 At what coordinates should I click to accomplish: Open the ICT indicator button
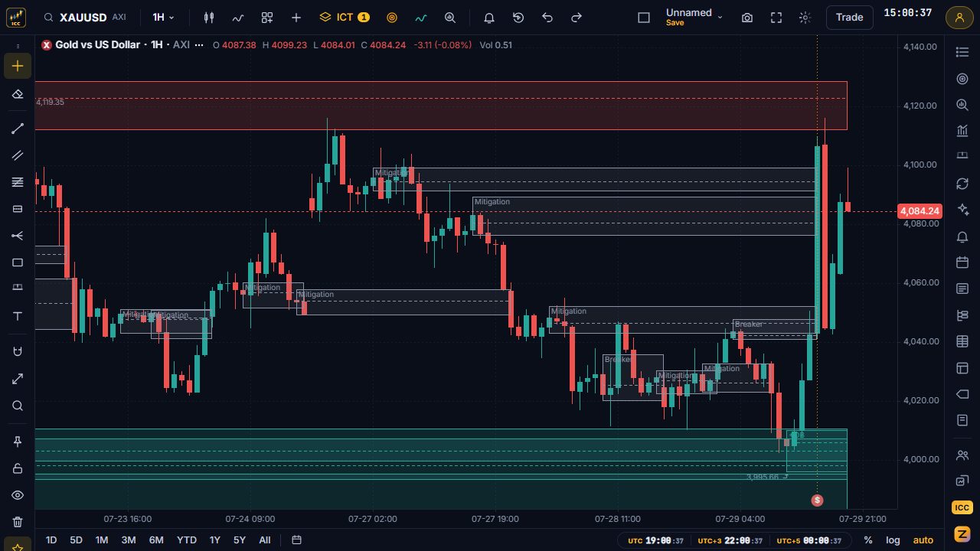click(345, 17)
